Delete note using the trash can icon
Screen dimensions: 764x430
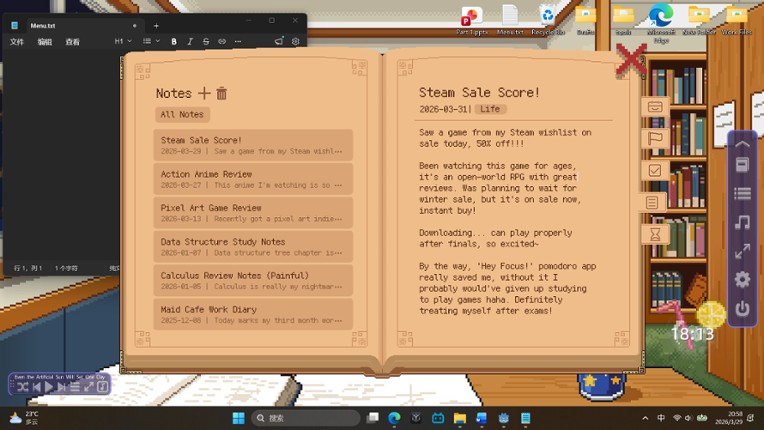tap(222, 93)
